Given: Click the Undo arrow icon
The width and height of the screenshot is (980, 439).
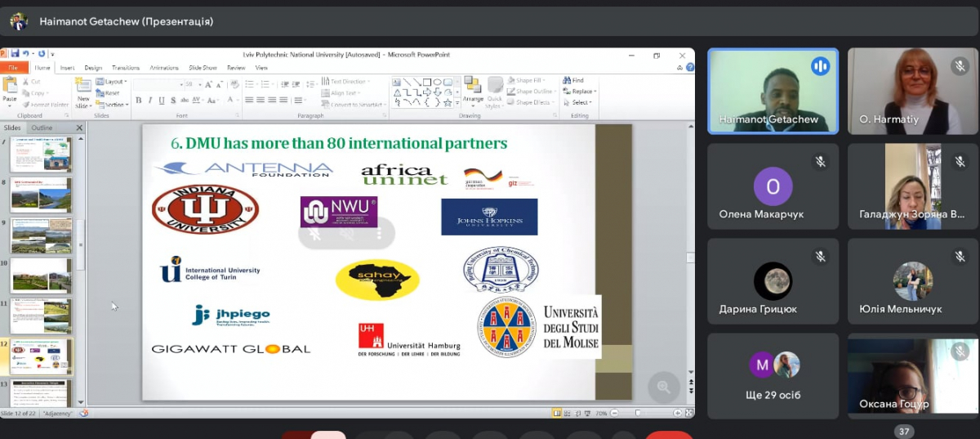Looking at the screenshot, I should coord(26,54).
